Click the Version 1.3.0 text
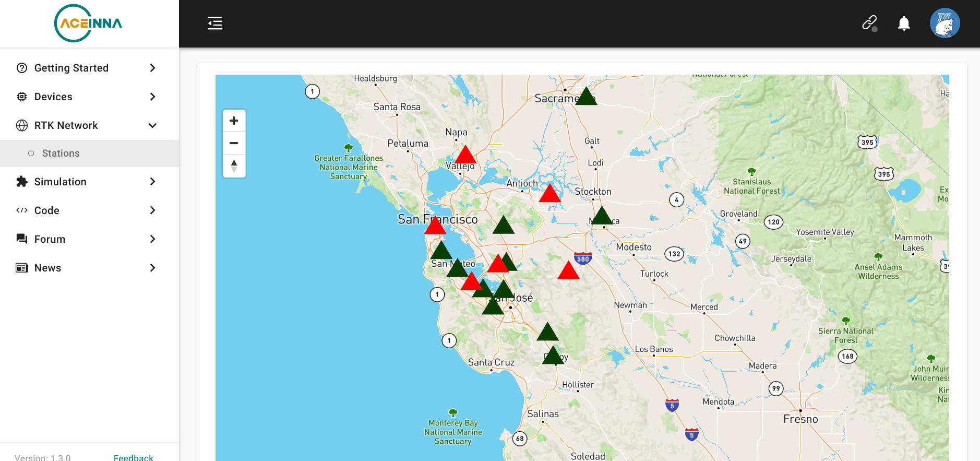 coord(43,457)
